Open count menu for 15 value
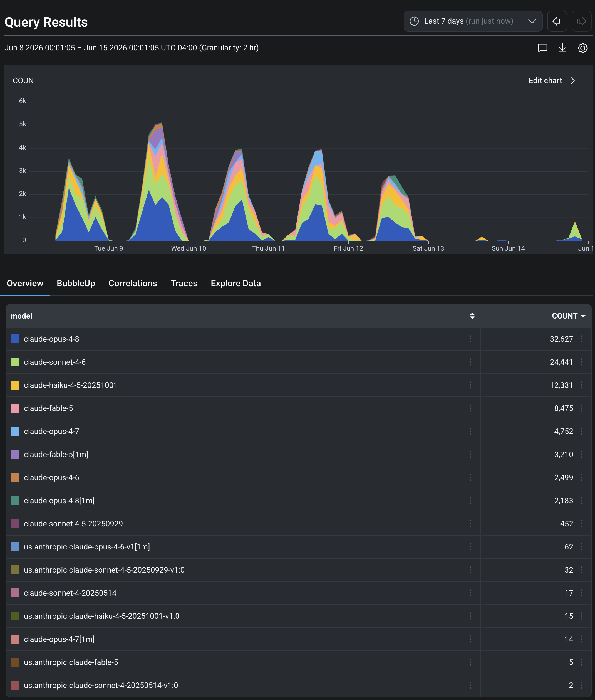The width and height of the screenshot is (595, 700). tap(581, 616)
